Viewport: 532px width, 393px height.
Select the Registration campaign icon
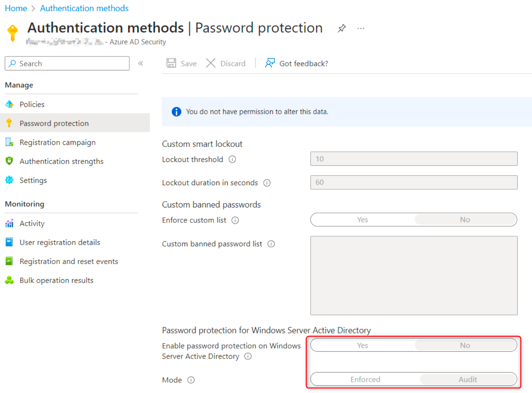tap(9, 142)
